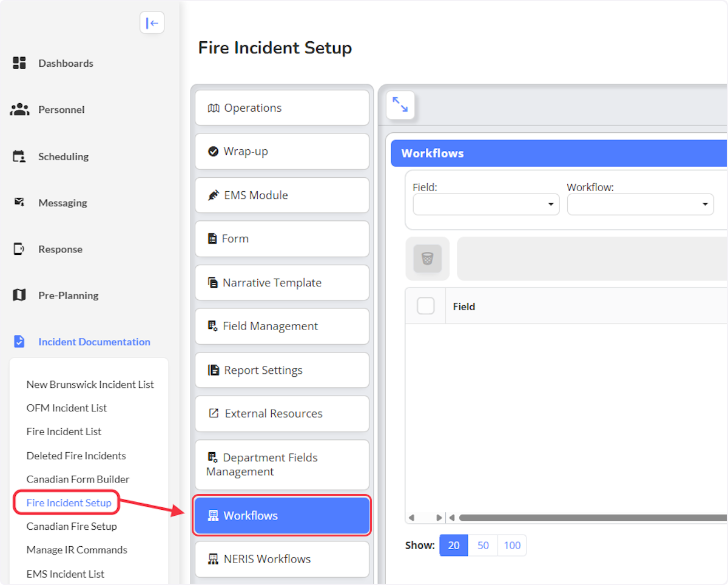Open Fire Incident List

pos(64,431)
